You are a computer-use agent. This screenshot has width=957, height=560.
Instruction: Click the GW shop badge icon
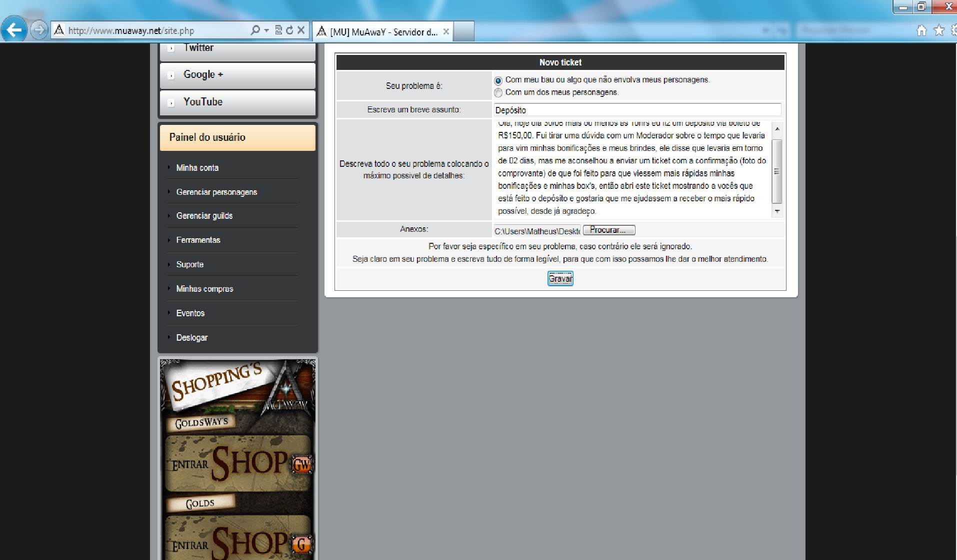pos(302,465)
